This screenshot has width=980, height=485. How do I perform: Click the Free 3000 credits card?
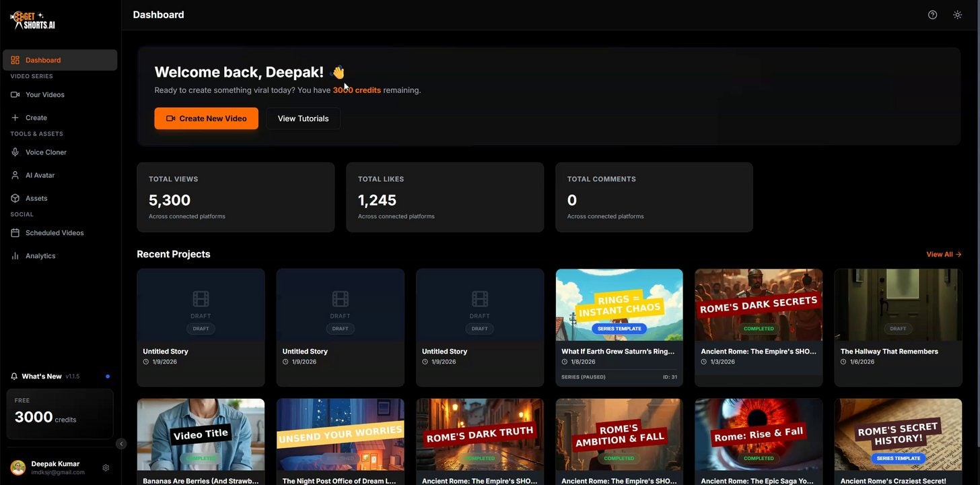coord(60,414)
